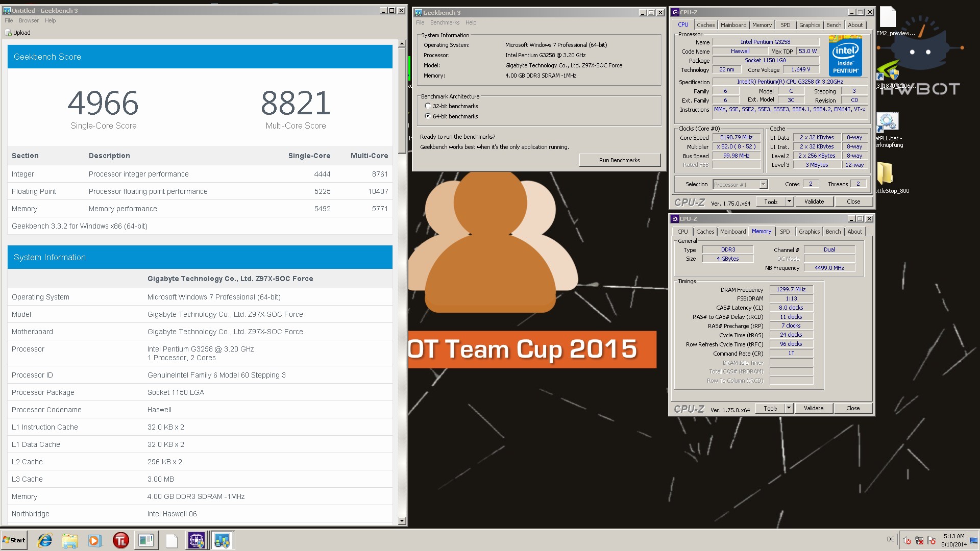Launch Windows Media Player from taskbar

(x=95, y=540)
